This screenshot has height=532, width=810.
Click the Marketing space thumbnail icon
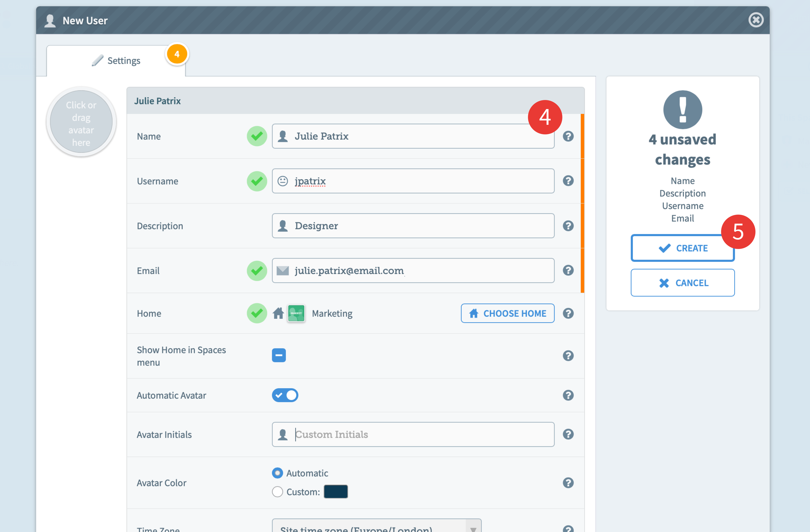[296, 313]
